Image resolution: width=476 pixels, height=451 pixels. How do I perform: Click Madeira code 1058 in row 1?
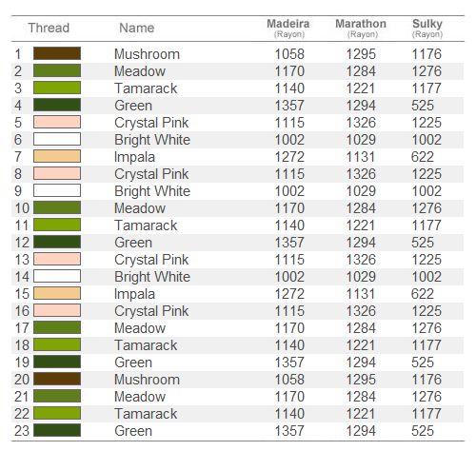(289, 54)
